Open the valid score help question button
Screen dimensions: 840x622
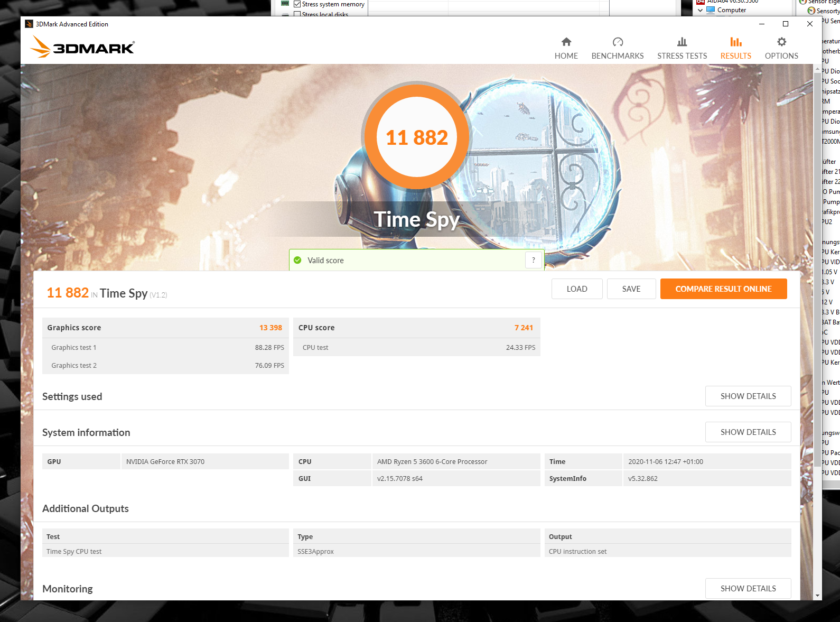534,260
